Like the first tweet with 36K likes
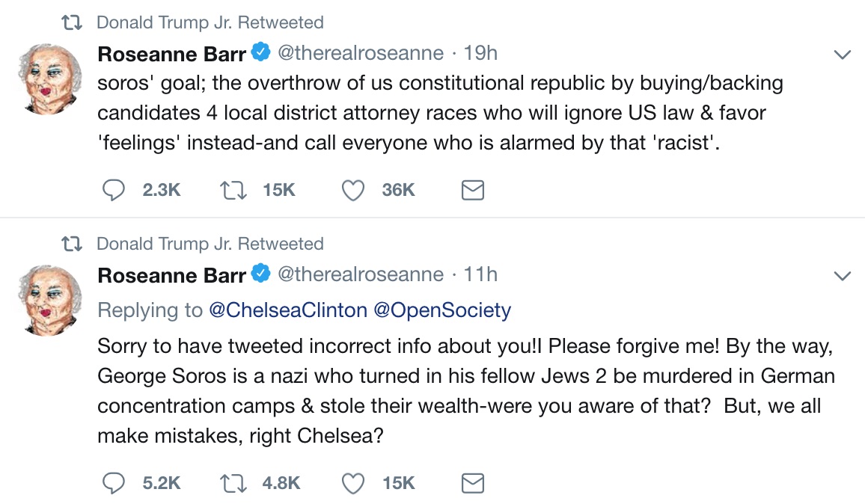Viewport: 865px width, 504px height. [x=352, y=191]
